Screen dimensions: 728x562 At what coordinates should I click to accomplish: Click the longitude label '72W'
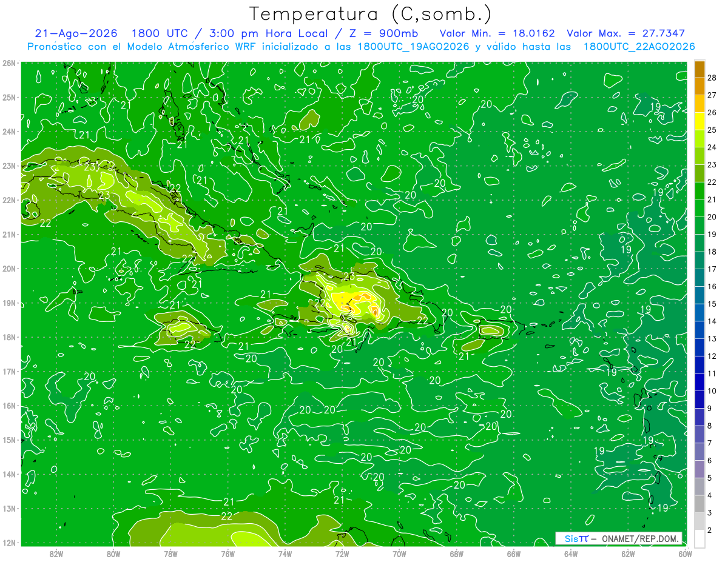point(342,553)
